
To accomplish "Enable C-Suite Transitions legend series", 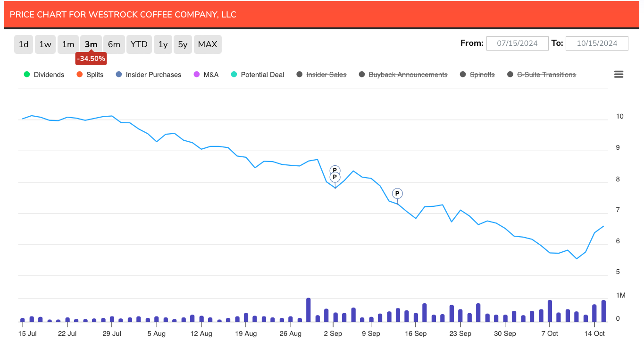I will (541, 75).
